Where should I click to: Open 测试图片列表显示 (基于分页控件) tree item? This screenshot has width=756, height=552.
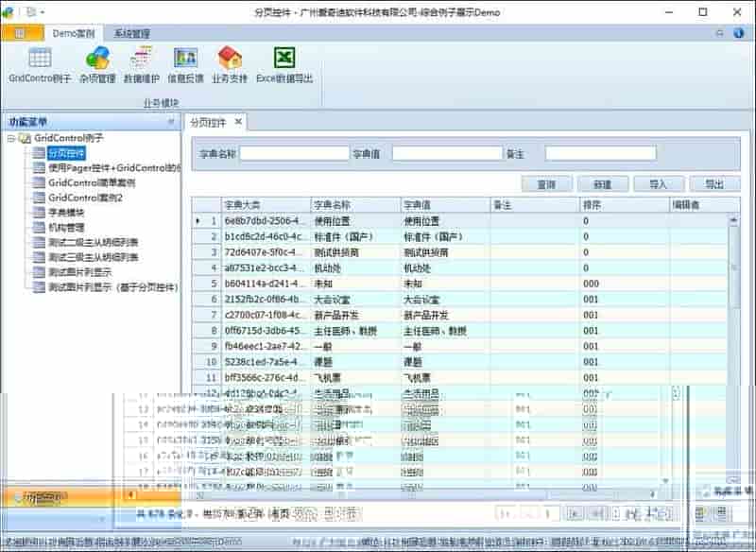[113, 287]
